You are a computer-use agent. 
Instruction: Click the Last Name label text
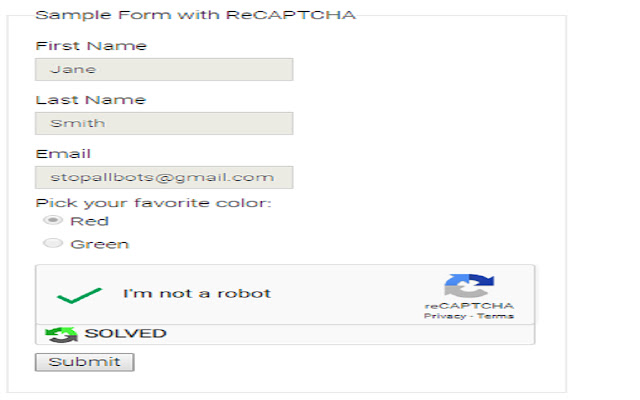point(90,100)
